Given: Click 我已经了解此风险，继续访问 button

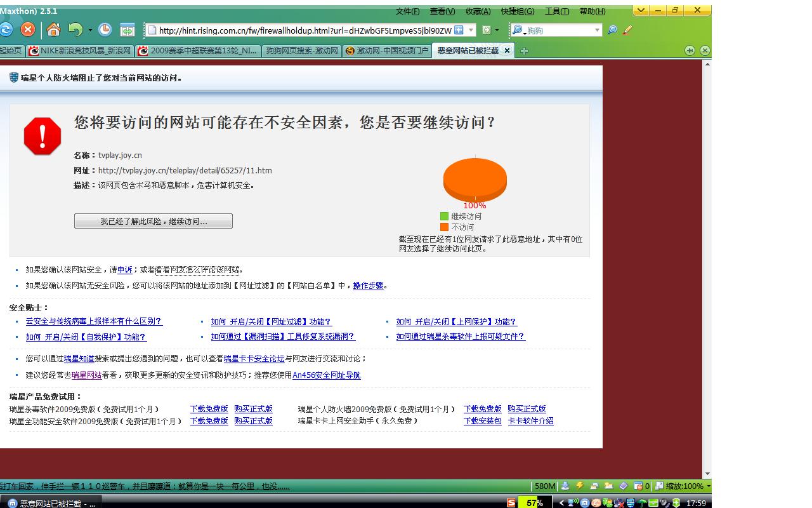Looking at the screenshot, I should tap(154, 221).
